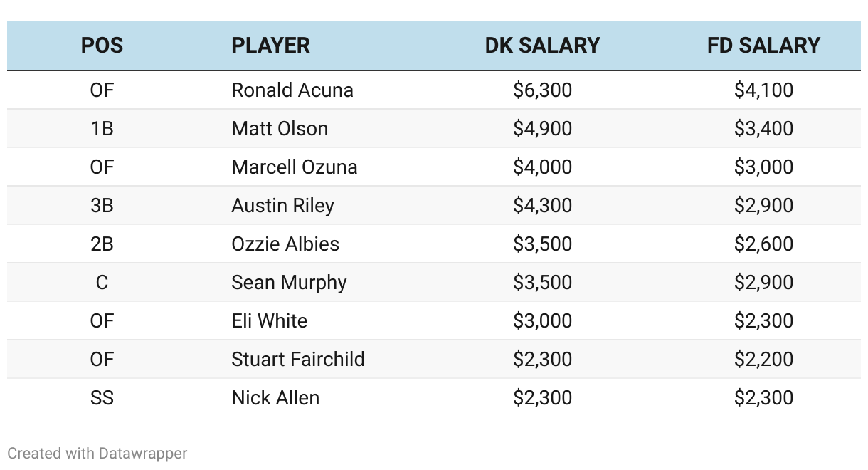This screenshot has width=868, height=470.
Task: Click the PLAYER column header
Action: (x=270, y=46)
